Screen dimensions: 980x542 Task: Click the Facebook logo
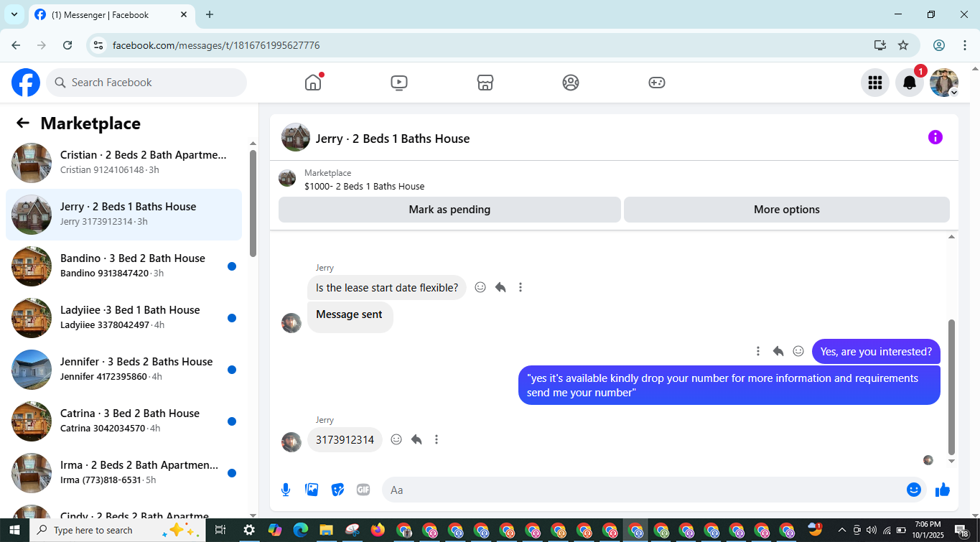[26, 83]
